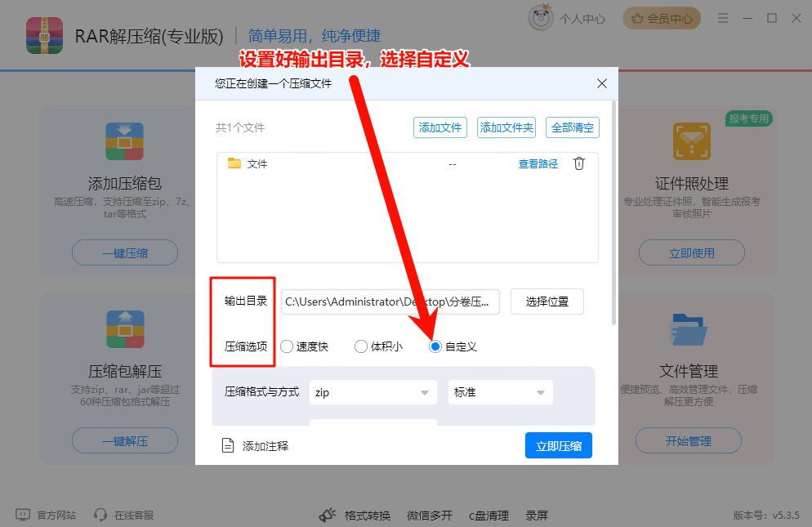Click the 压缩包解压 extraction icon

click(124, 330)
